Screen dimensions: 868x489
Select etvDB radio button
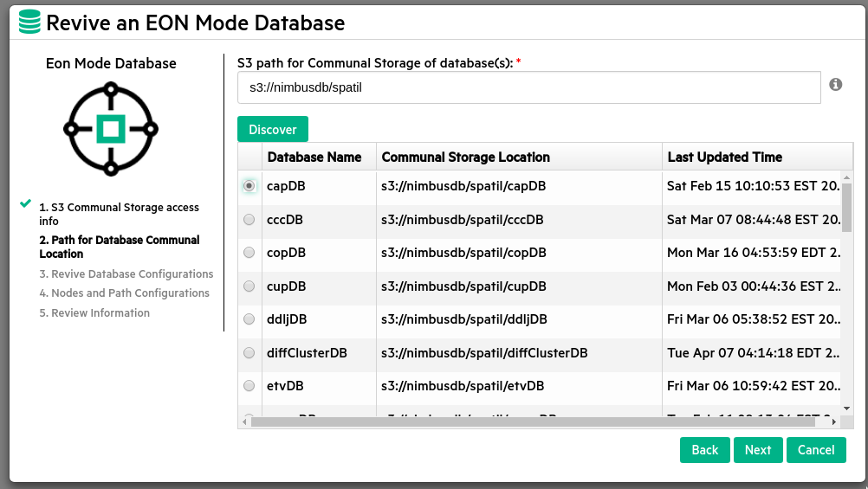[249, 386]
